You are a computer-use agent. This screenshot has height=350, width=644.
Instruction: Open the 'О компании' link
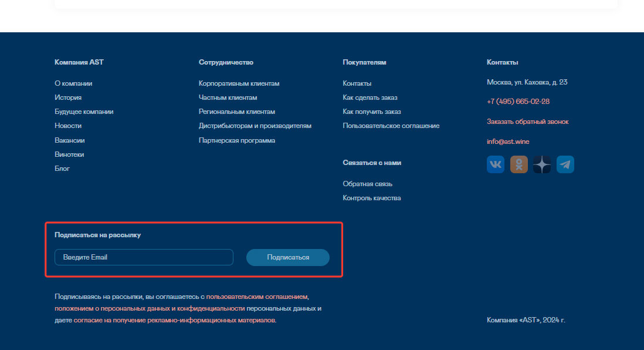pos(73,83)
